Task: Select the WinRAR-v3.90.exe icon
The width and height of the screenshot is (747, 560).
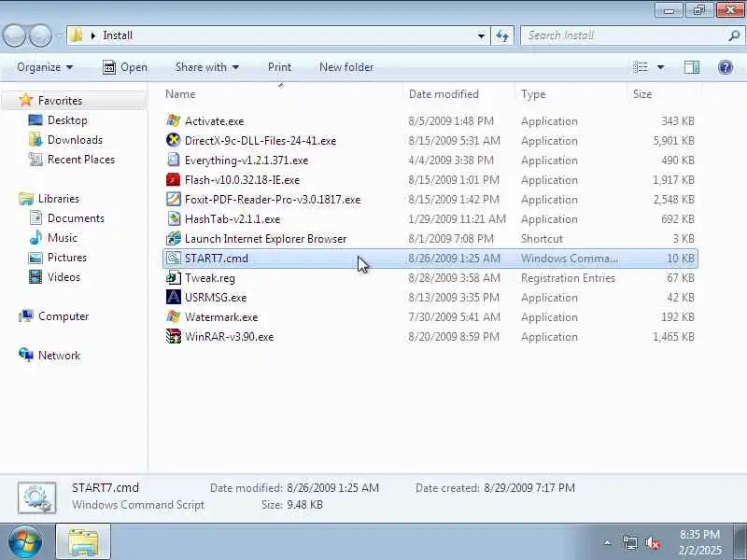Action: pos(174,336)
